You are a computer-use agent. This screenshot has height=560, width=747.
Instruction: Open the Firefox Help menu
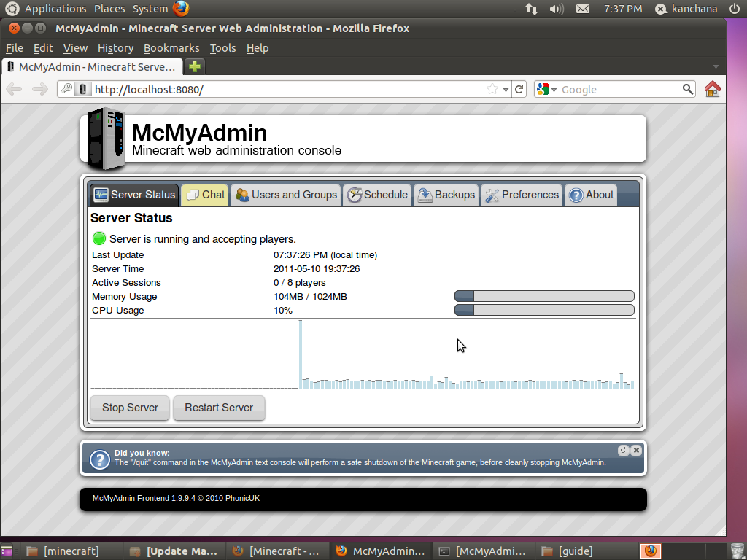[x=258, y=48]
